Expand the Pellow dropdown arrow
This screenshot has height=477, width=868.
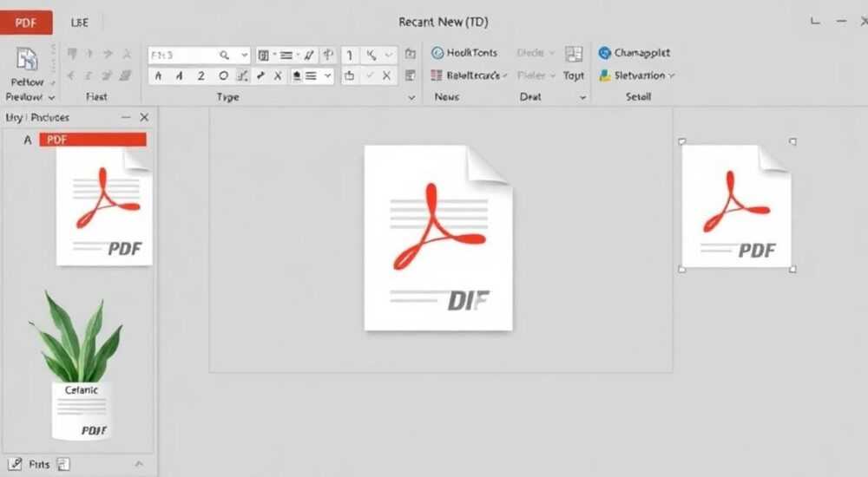coord(53,82)
